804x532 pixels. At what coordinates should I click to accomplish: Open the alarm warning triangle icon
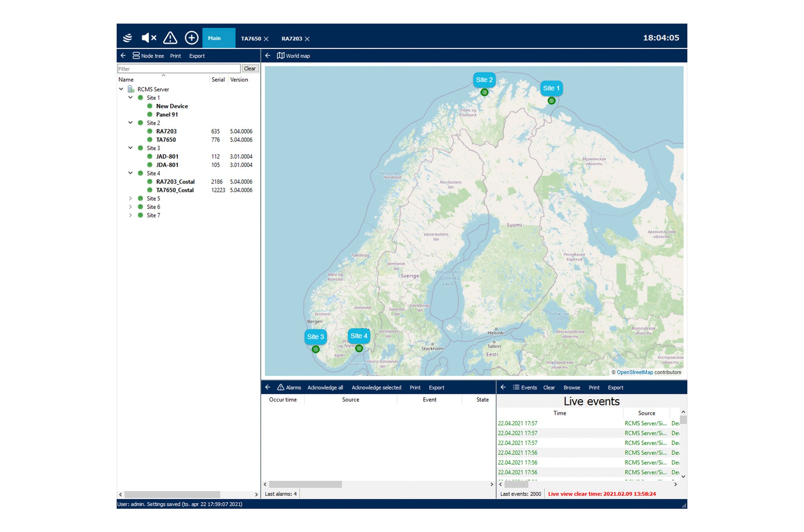point(170,38)
